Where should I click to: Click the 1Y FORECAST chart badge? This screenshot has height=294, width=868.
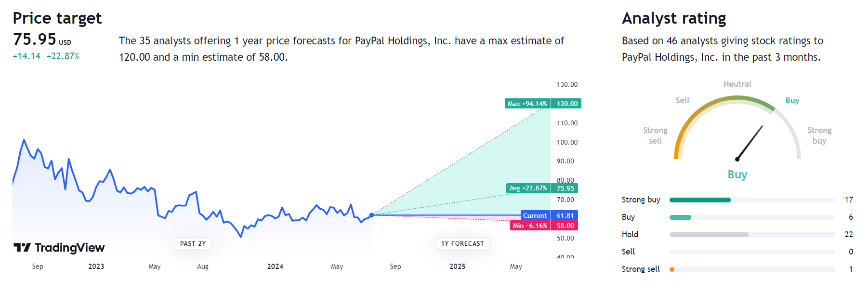(x=462, y=243)
